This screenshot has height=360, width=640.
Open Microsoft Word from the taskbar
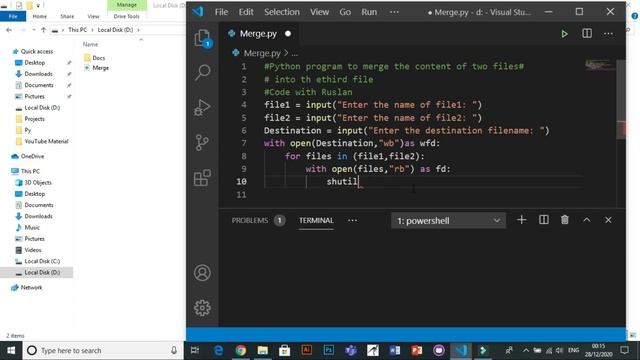pyautogui.click(x=395, y=351)
